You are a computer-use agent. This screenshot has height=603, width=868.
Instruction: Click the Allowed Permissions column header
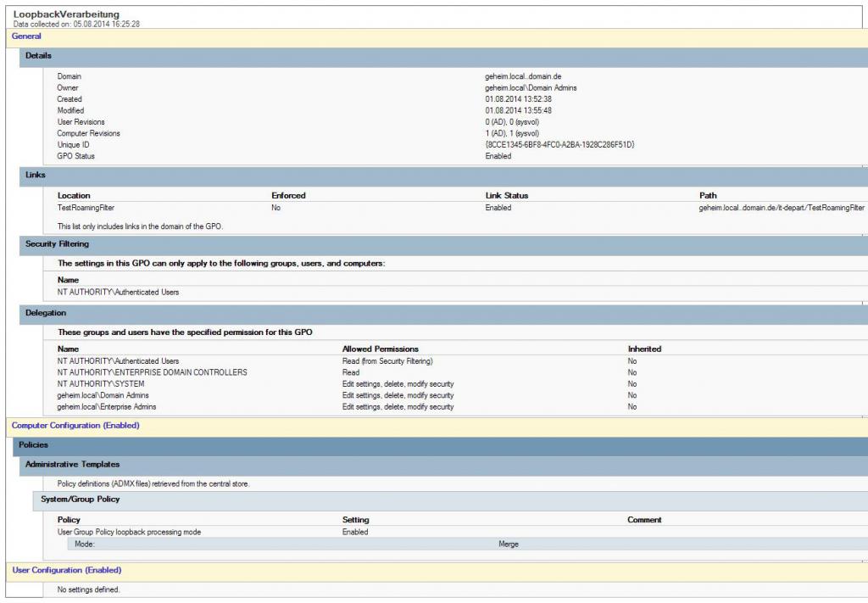(x=381, y=349)
